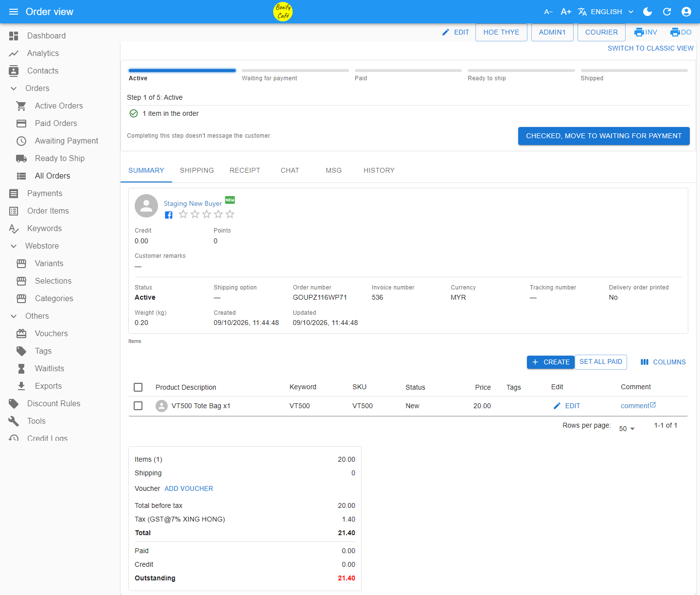Switch to the CHAT tab
This screenshot has width=700, height=595.
[290, 170]
